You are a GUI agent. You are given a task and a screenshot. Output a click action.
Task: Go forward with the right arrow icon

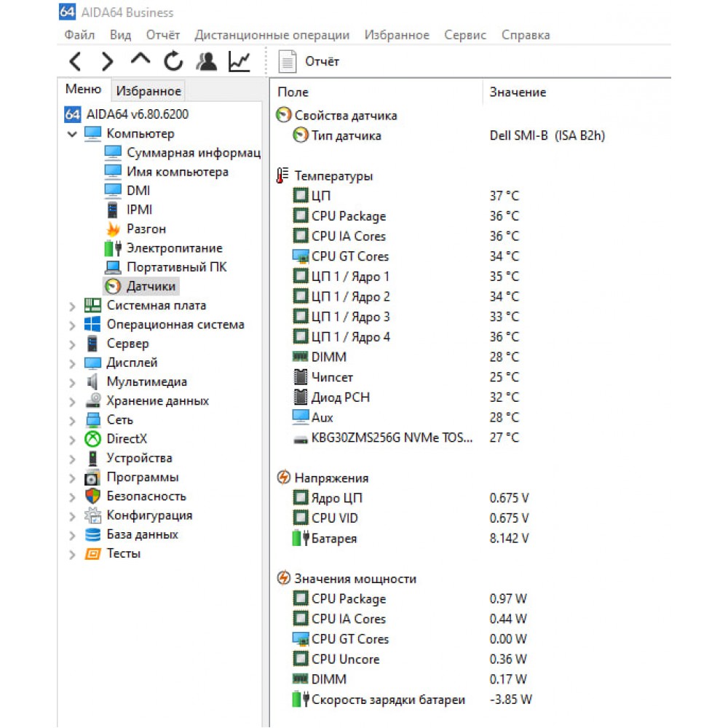click(x=107, y=61)
